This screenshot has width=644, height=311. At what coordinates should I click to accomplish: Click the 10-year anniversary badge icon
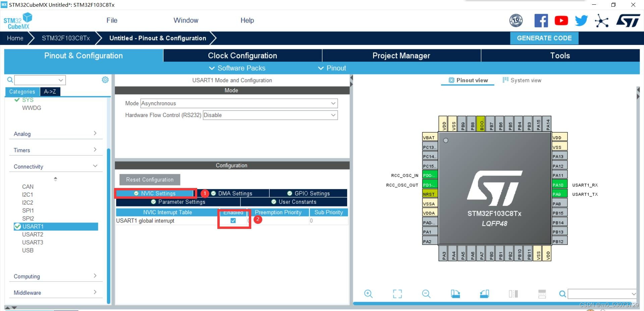click(x=516, y=21)
